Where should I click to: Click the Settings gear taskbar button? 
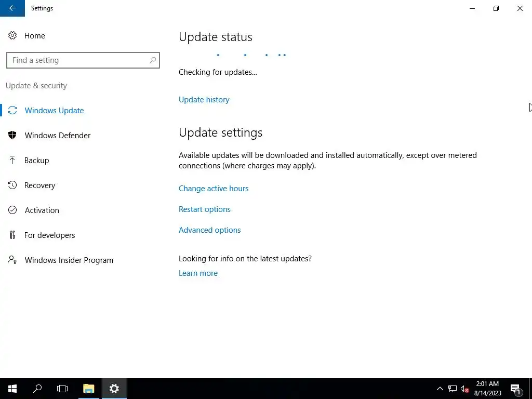coord(114,389)
